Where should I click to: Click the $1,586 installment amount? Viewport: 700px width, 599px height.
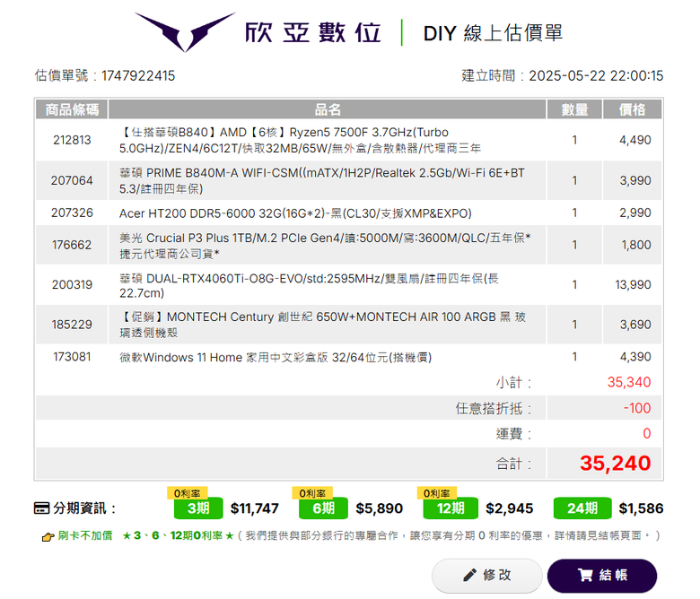(641, 508)
